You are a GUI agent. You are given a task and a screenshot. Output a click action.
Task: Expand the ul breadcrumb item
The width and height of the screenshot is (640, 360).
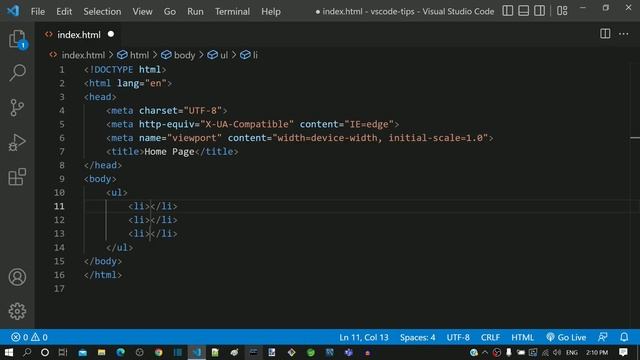(x=218, y=55)
